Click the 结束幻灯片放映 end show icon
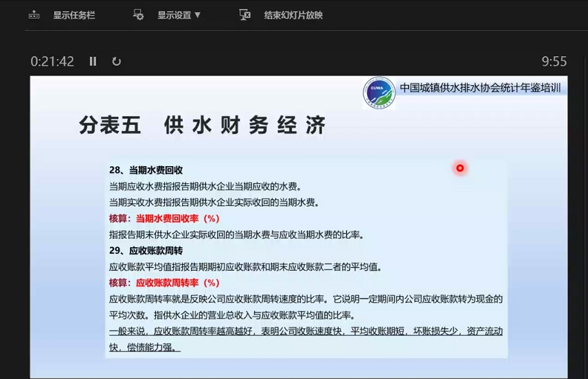588x379 pixels. click(244, 15)
